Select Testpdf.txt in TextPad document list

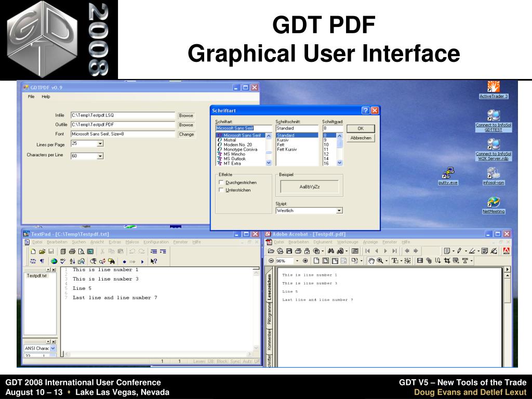[x=37, y=276]
